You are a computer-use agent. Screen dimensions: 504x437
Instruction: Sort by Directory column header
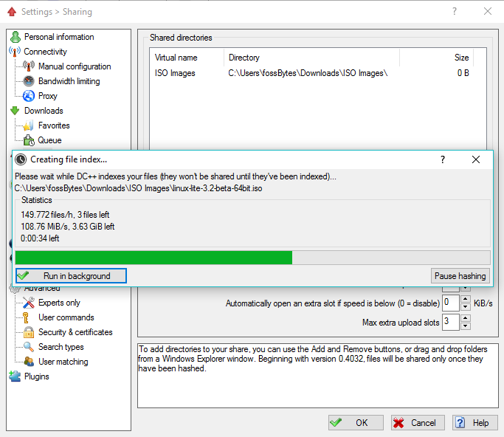(x=312, y=58)
